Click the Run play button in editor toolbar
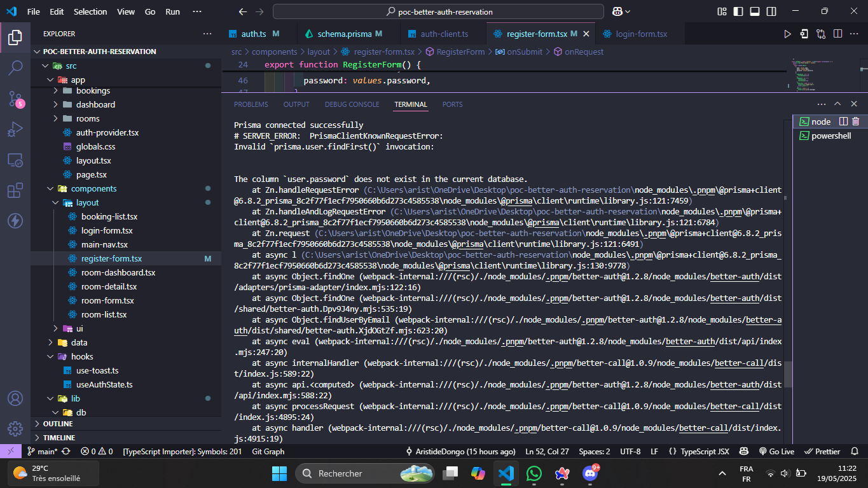The image size is (868, 488). pos(787,34)
